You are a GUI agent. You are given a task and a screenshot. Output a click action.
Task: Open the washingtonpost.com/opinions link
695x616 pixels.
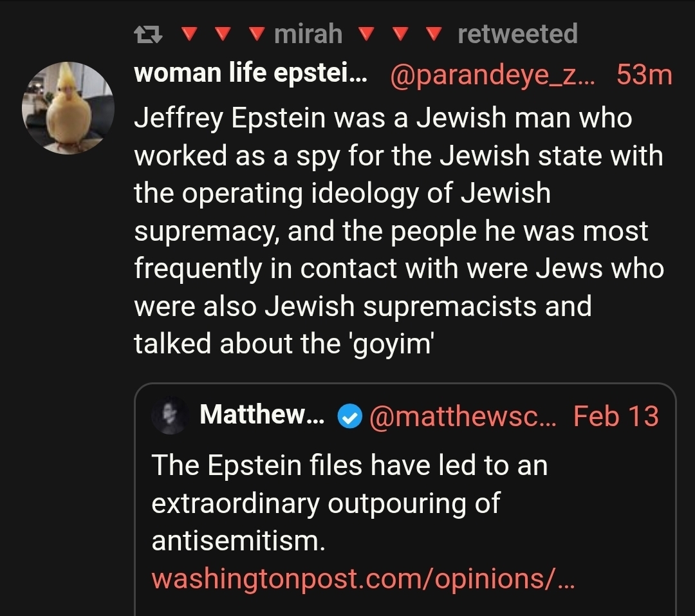[x=362, y=579]
